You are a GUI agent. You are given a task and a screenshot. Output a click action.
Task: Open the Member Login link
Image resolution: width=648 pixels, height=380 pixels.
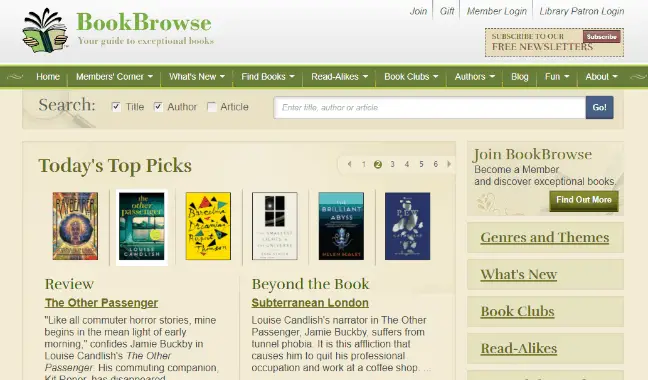pos(497,11)
